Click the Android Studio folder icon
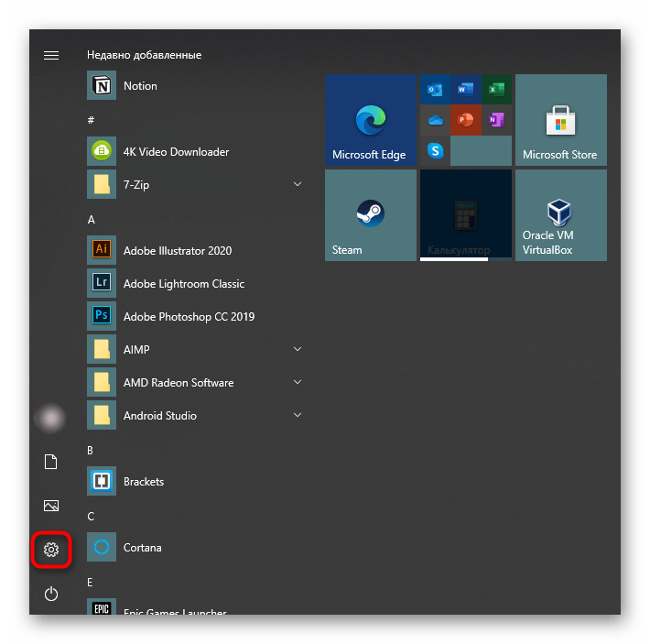This screenshot has height=644, width=650. [102, 415]
